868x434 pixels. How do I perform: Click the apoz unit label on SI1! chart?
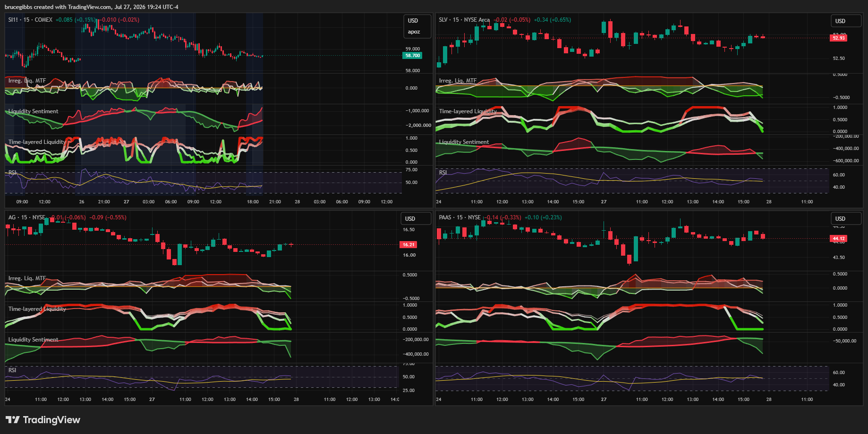tap(414, 32)
